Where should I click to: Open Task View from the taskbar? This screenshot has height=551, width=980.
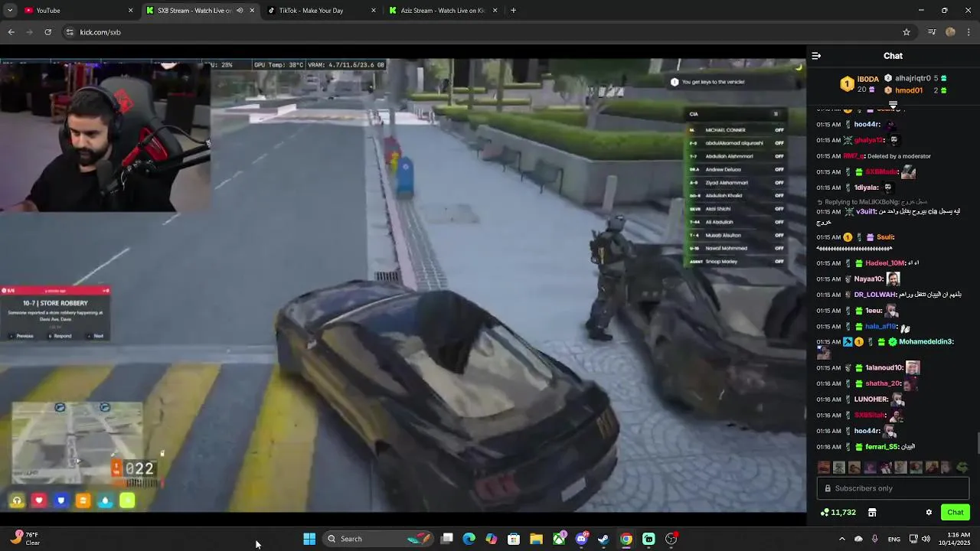(x=447, y=539)
